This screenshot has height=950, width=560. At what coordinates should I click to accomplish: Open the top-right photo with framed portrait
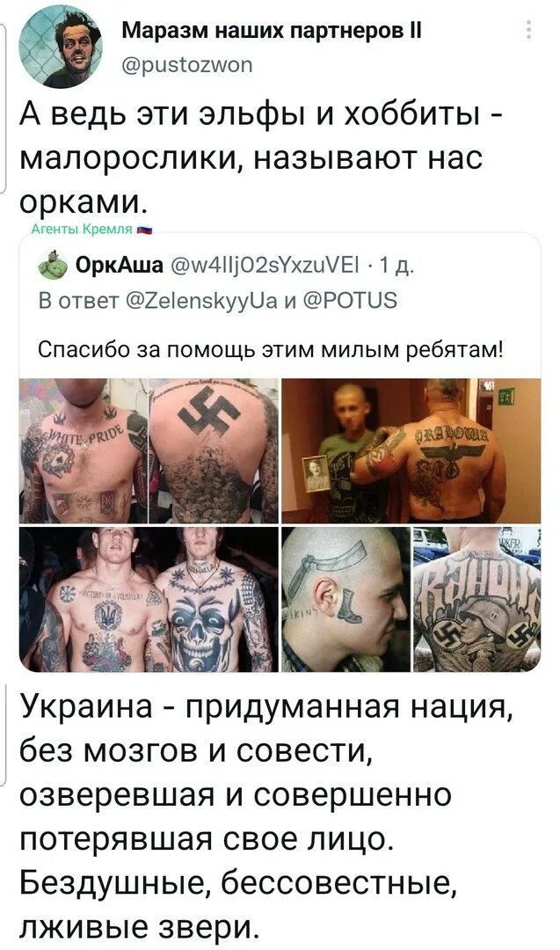point(411,450)
